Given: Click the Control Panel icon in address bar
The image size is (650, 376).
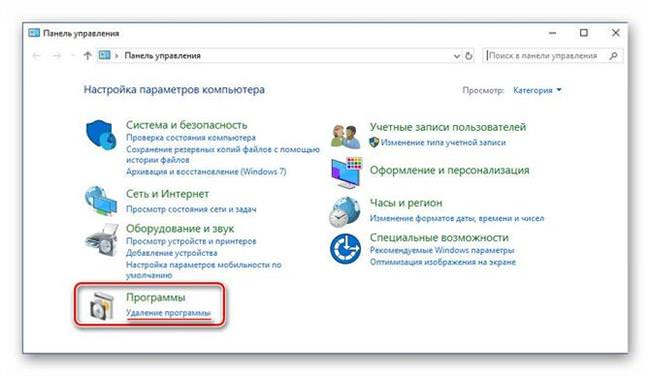Looking at the screenshot, I should click(x=104, y=55).
